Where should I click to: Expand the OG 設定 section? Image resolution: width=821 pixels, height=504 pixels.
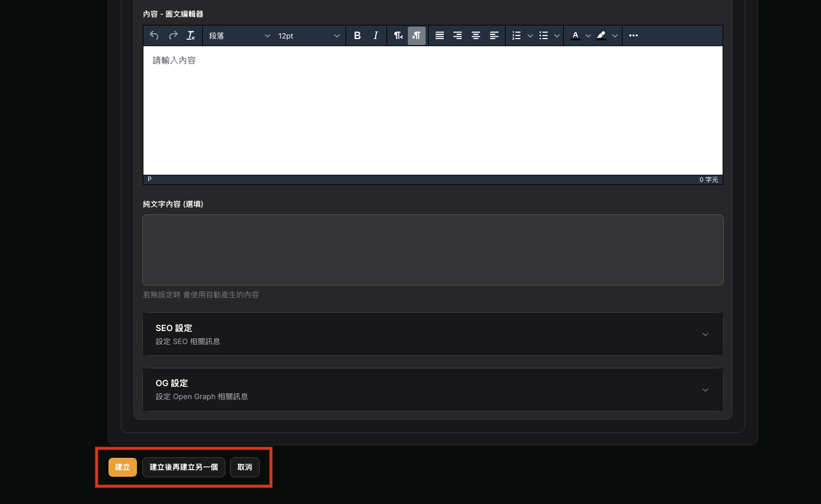pos(433,390)
